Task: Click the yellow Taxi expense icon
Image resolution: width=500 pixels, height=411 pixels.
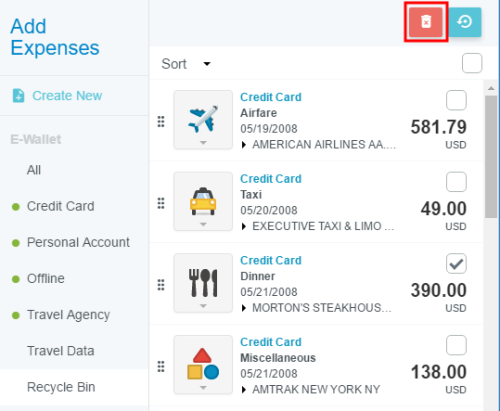Action: tap(203, 201)
